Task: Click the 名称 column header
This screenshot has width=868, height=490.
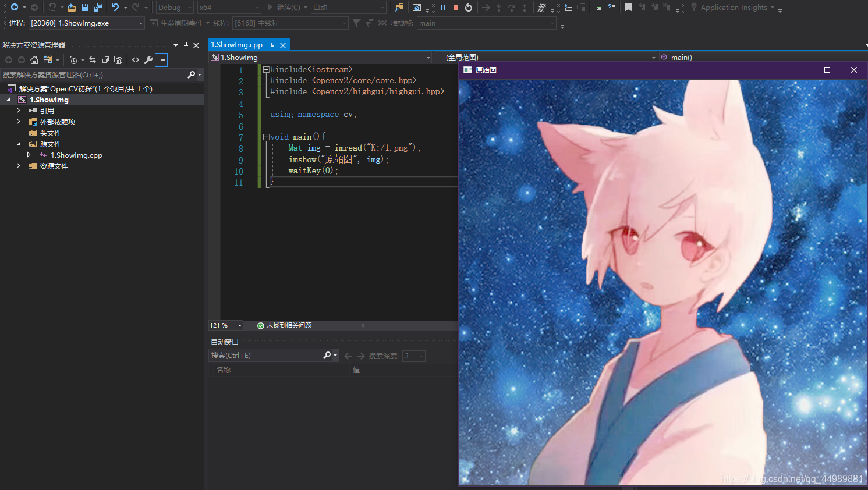Action: [224, 370]
